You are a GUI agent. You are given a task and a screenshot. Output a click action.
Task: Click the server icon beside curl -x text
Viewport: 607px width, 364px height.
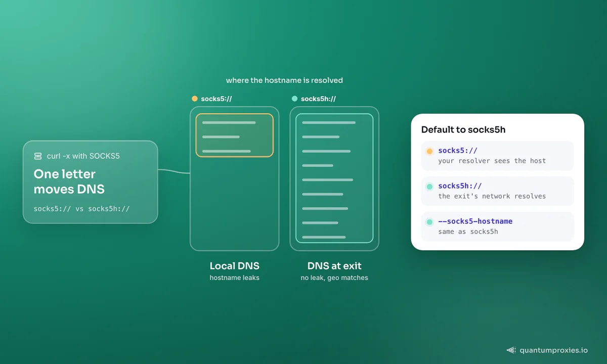click(38, 156)
